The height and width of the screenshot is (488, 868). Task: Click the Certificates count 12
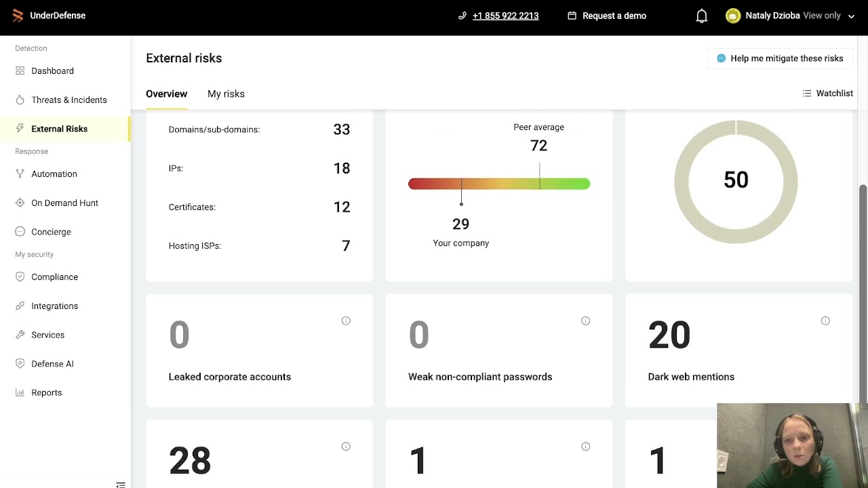(342, 207)
